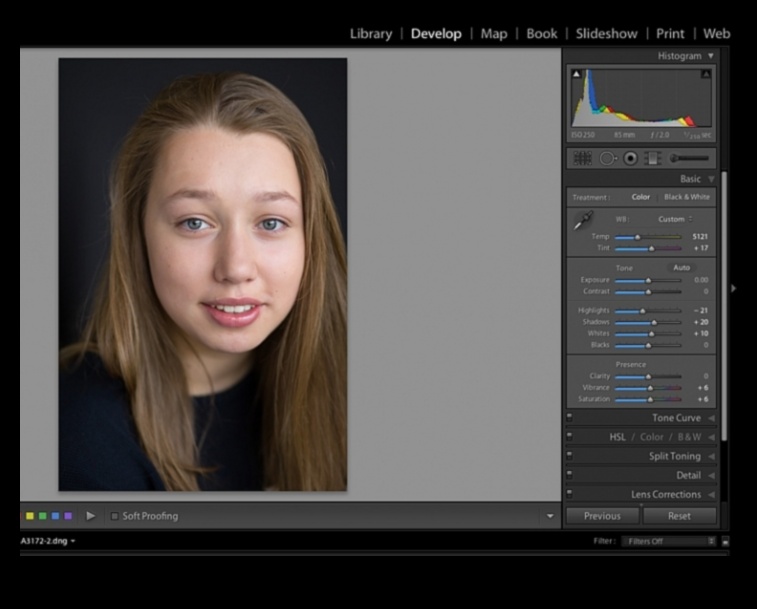Screen dimensions: 757x609
Task: Toggle highlight clipping indicator in histogram
Action: point(706,74)
